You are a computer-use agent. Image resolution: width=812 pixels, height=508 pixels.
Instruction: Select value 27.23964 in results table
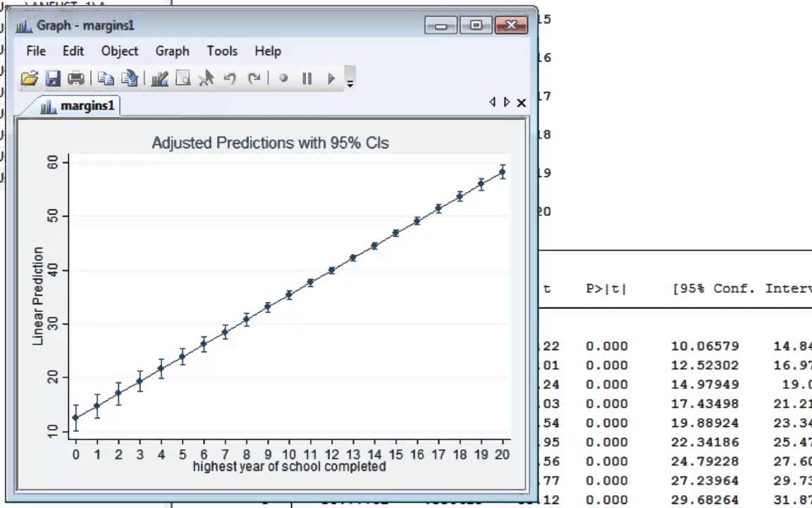point(705,480)
